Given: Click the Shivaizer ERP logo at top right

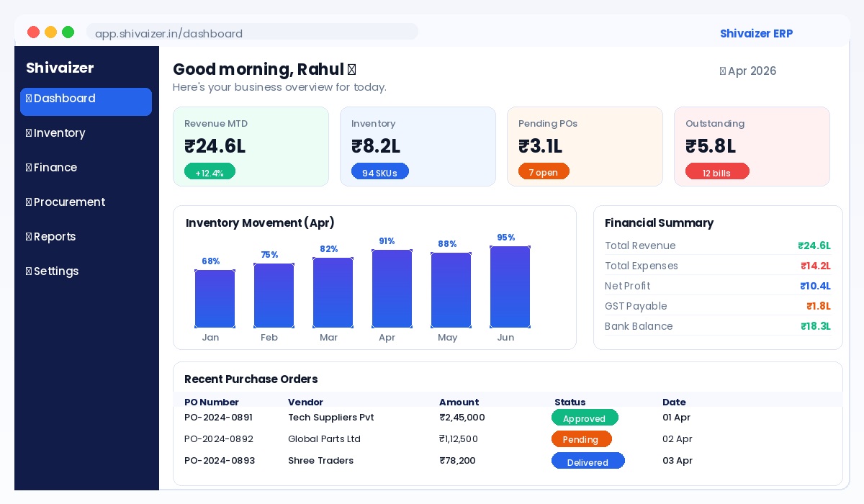Looking at the screenshot, I should (x=756, y=33).
